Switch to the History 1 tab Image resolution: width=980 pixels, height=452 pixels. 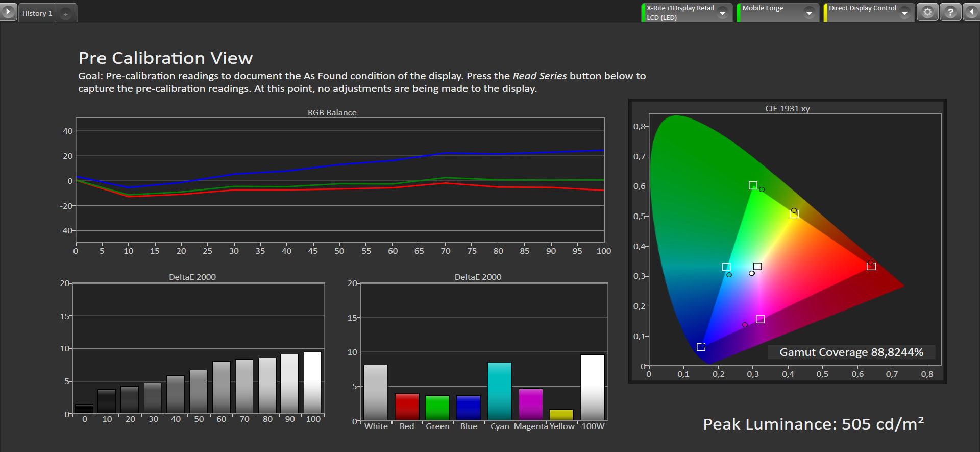[37, 14]
